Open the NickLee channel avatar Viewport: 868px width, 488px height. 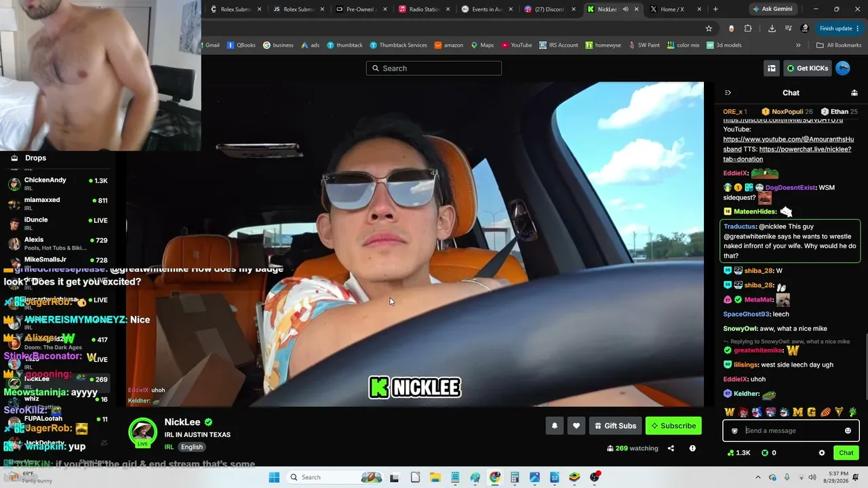[x=143, y=432]
